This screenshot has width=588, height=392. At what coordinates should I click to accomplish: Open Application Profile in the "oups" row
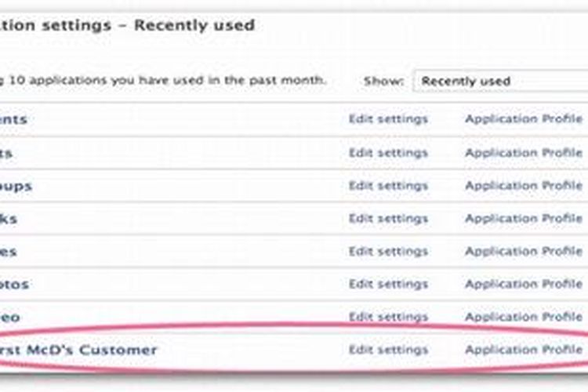[x=524, y=186]
